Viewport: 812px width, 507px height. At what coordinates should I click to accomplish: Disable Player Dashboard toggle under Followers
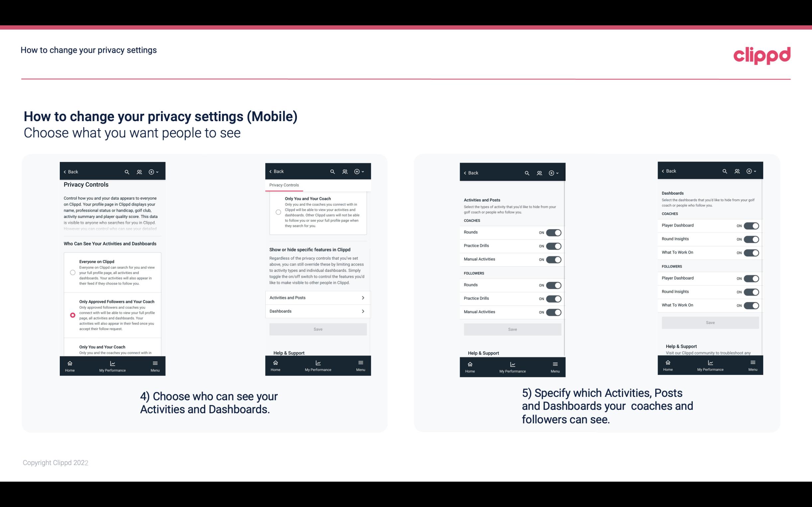pyautogui.click(x=751, y=278)
